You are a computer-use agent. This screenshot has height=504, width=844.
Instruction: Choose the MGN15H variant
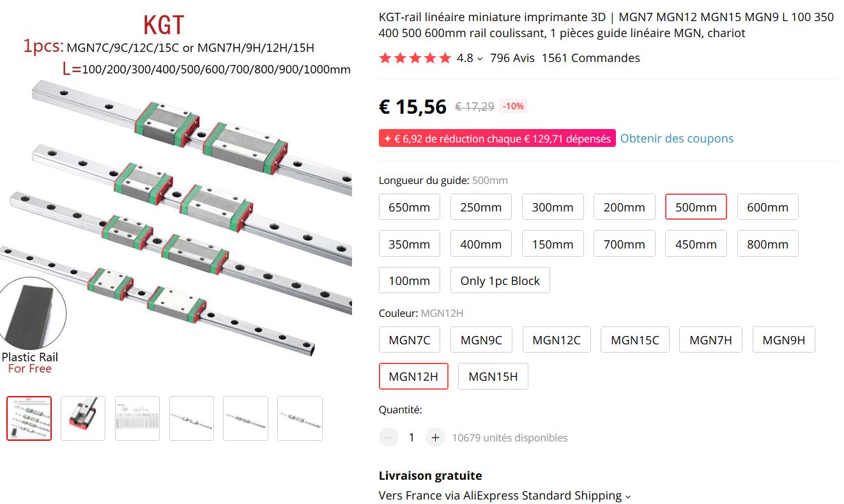click(493, 376)
